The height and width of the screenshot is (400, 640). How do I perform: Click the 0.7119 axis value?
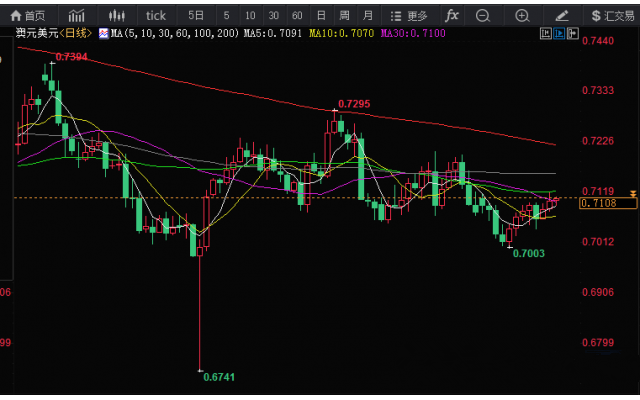[598, 191]
